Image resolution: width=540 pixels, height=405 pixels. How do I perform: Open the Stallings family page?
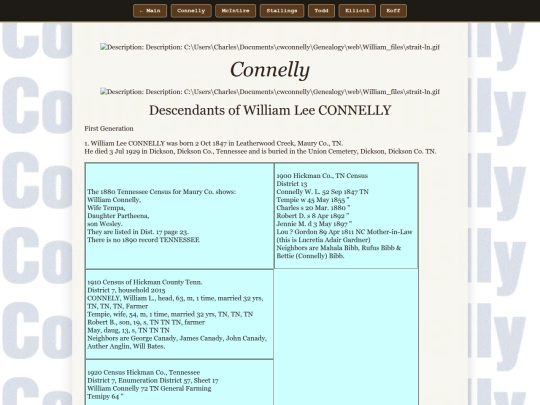(282, 11)
